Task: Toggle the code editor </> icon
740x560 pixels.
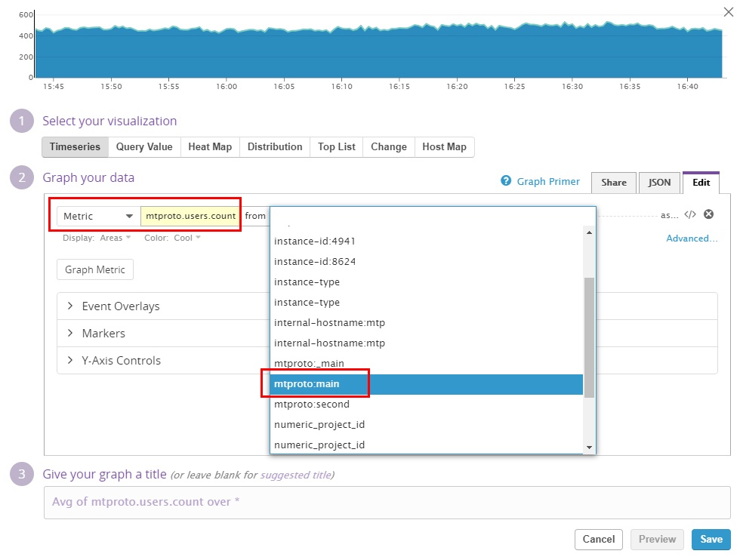Action: (690, 214)
